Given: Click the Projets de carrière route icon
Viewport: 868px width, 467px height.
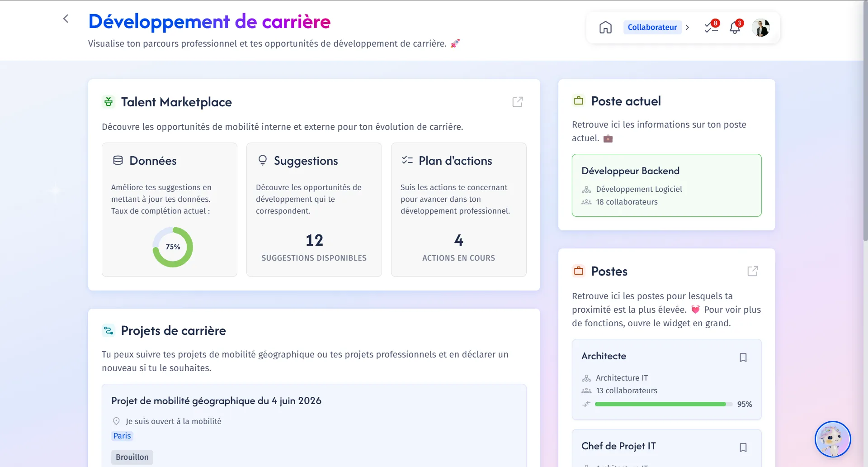Looking at the screenshot, I should click(108, 330).
